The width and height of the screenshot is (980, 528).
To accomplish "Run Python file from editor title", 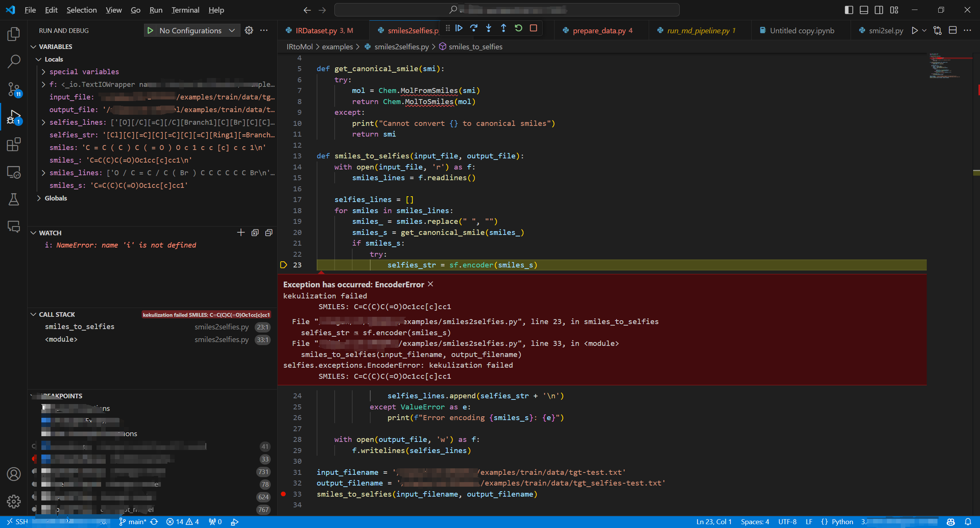I will click(915, 31).
